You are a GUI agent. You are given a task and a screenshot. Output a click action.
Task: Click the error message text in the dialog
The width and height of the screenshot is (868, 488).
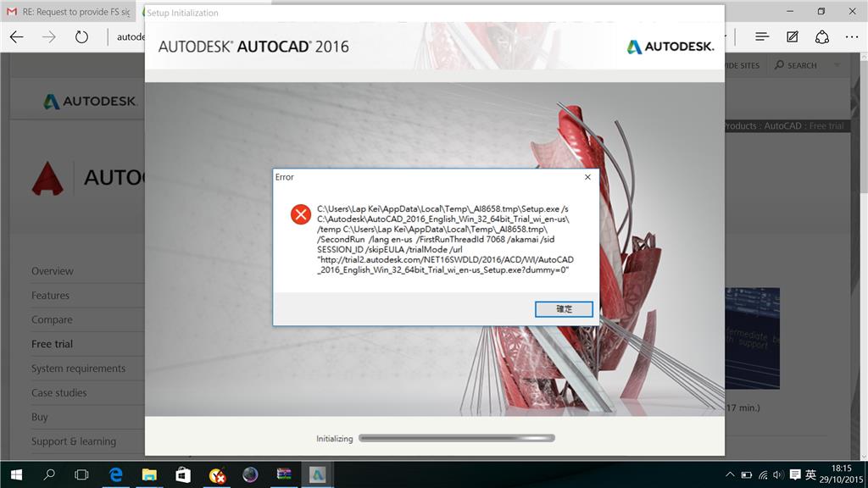(446, 239)
